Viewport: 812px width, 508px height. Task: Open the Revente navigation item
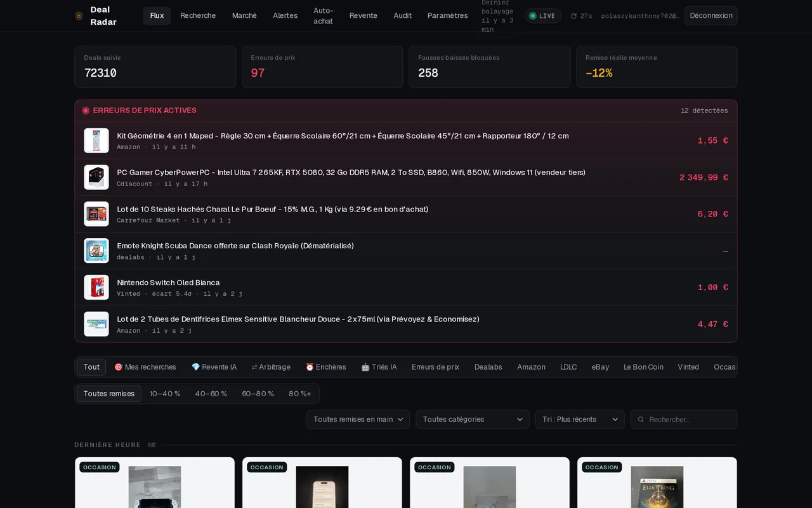(x=363, y=16)
